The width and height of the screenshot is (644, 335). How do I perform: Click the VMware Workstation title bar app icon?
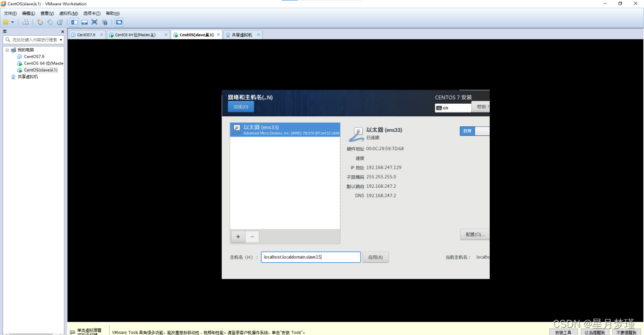4,4
